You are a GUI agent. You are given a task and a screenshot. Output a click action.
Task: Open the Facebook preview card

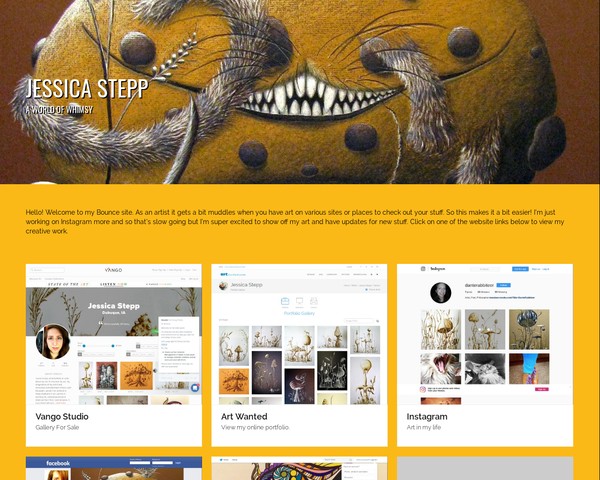click(114, 468)
